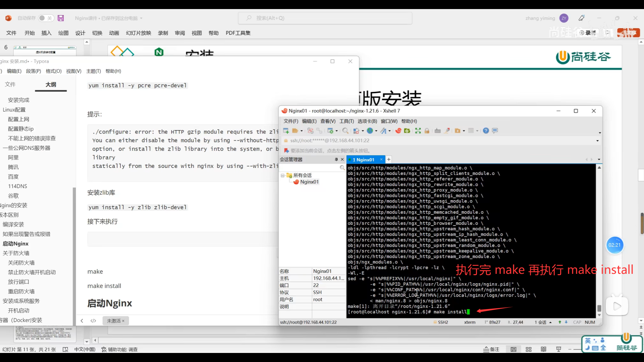The width and height of the screenshot is (644, 362).
Task: Collapse the 所有会话 tree node
Action: point(282,175)
